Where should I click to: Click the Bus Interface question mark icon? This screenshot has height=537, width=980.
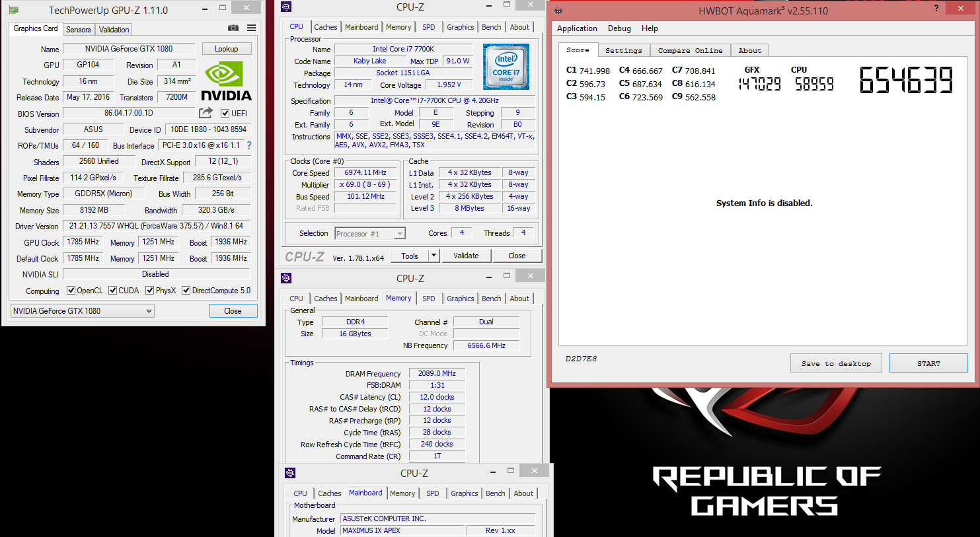(249, 145)
